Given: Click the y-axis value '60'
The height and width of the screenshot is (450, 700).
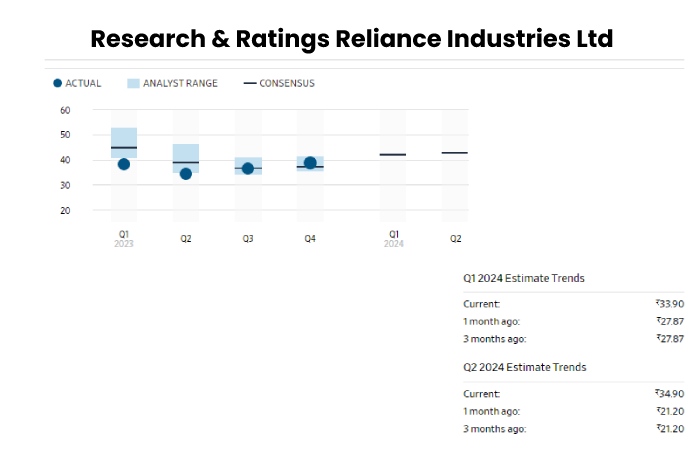Looking at the screenshot, I should click(65, 110).
